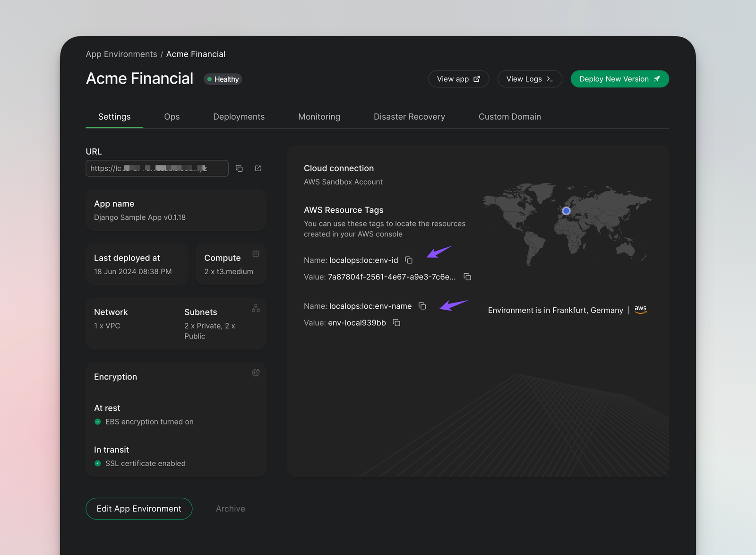Viewport: 756px width, 555px height.
Task: Open URL in new tab icon
Action: pyautogui.click(x=258, y=168)
